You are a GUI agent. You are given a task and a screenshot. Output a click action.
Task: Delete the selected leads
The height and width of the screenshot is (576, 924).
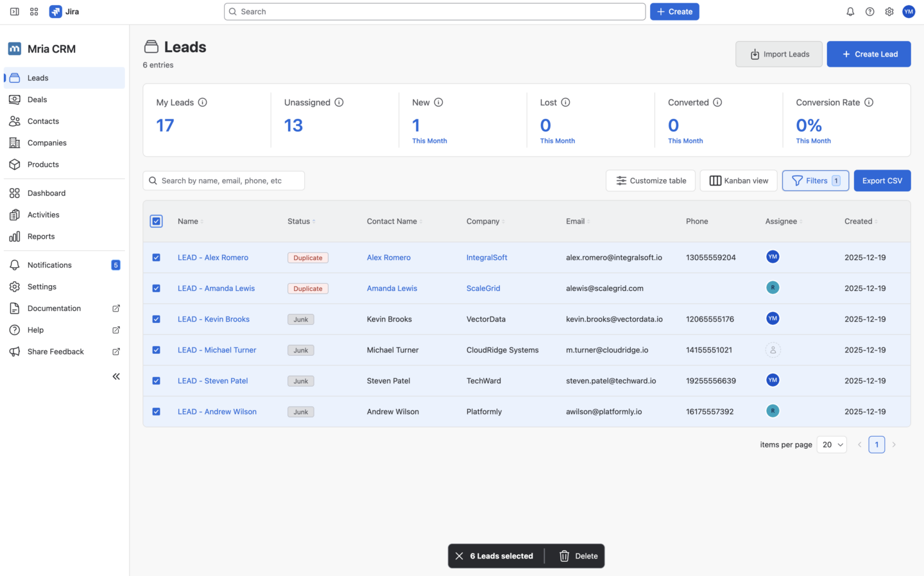pyautogui.click(x=578, y=556)
